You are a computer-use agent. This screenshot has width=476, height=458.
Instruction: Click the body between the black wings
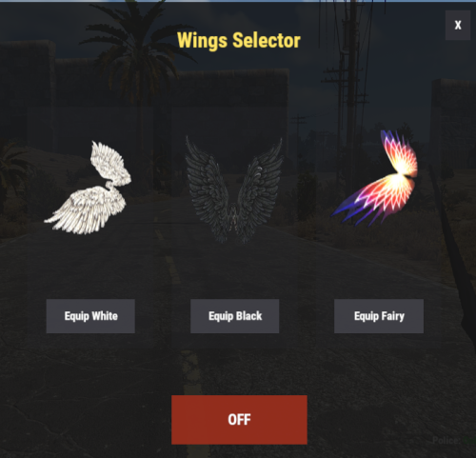coord(234,219)
